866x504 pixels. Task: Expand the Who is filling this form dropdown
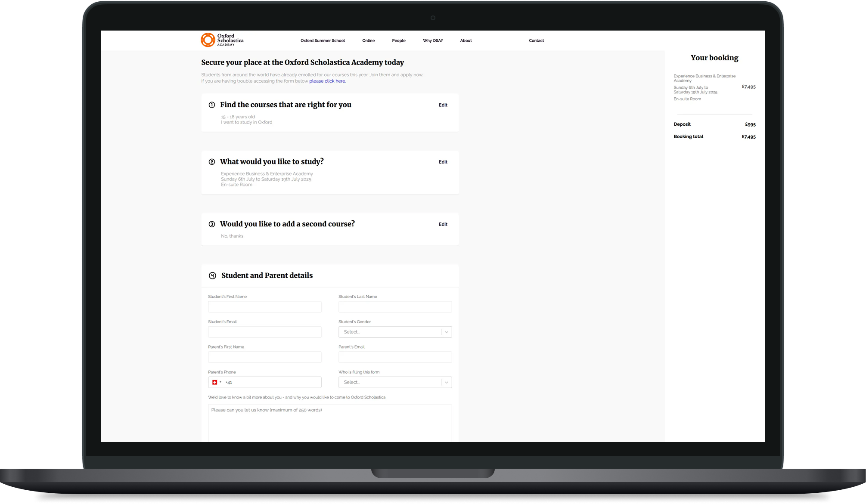pos(395,382)
